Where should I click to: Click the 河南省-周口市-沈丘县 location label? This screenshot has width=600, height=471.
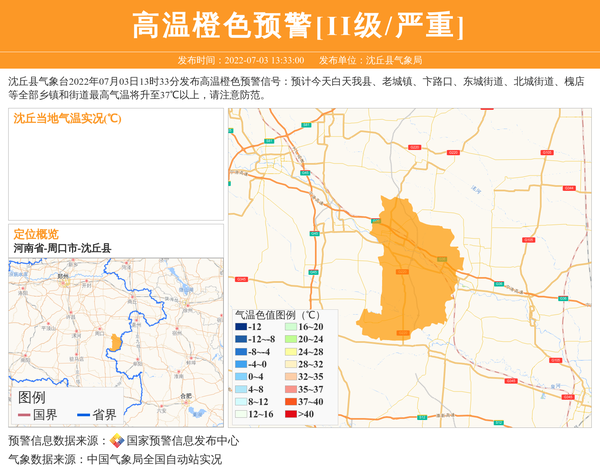click(x=62, y=248)
